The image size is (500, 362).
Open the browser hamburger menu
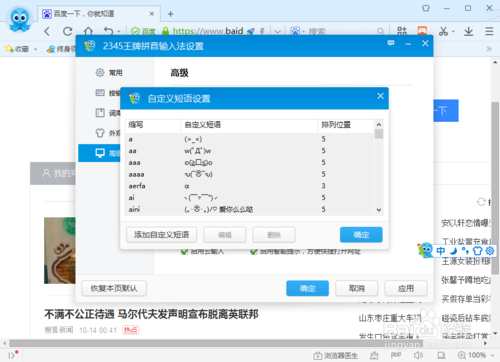489,31
